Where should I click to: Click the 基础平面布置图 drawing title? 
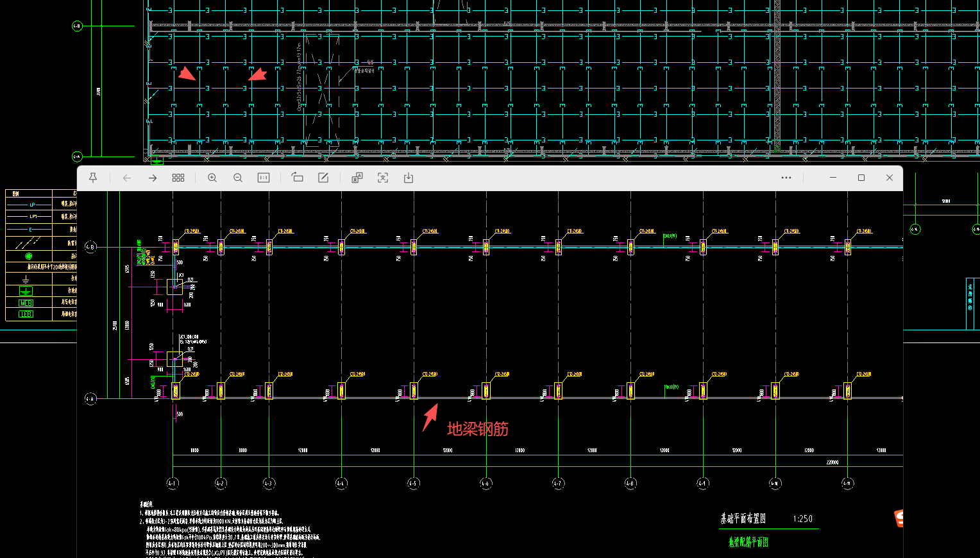743,519
